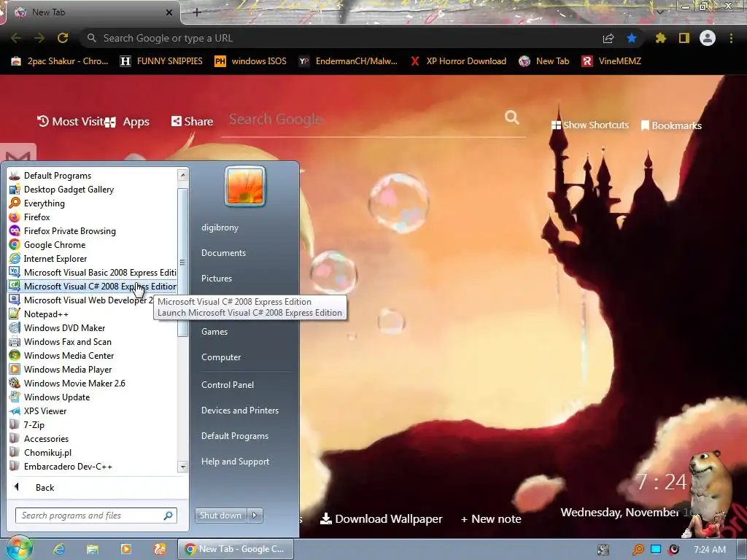Image resolution: width=747 pixels, height=560 pixels.
Task: Open Windows Fax and Scan
Action: tap(93, 342)
